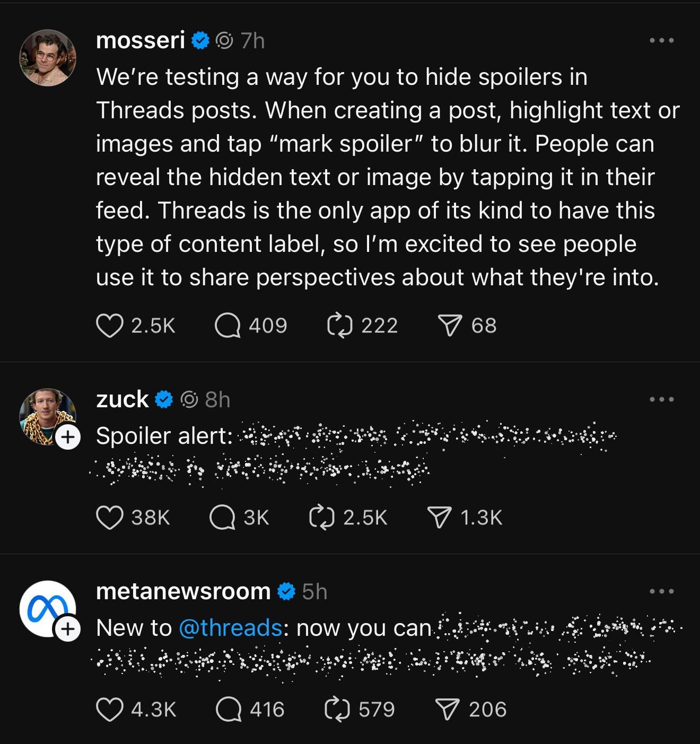Like the metanewsroom post
This screenshot has height=744, width=700.
(x=110, y=710)
